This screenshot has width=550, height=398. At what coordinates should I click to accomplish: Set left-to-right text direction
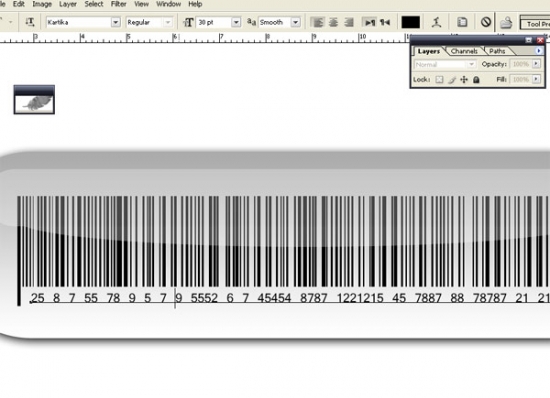(x=370, y=23)
